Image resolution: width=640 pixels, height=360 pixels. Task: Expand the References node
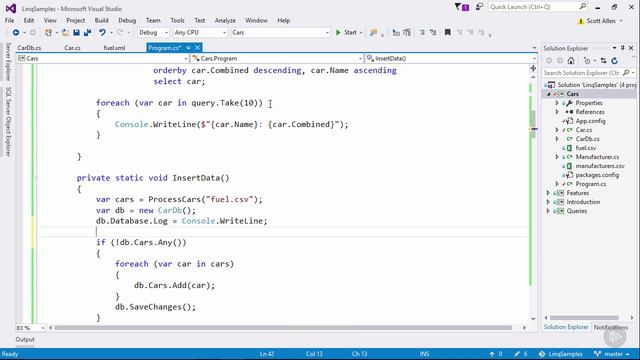[557, 112]
